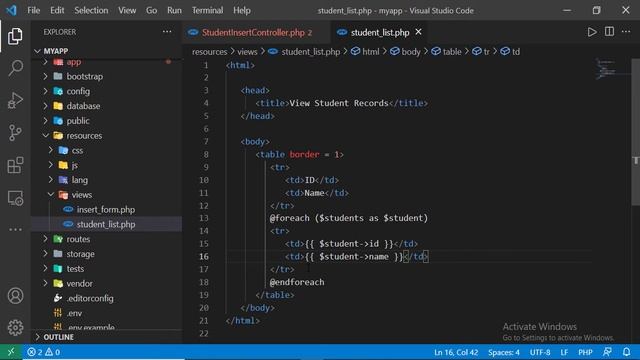Expand the config folder
Viewport: 640px width, 360px height.
point(107,91)
